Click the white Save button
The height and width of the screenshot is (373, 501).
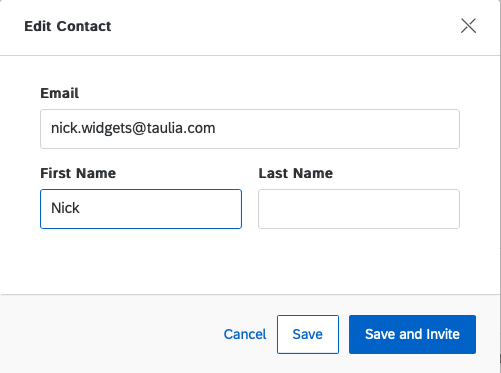pos(308,334)
